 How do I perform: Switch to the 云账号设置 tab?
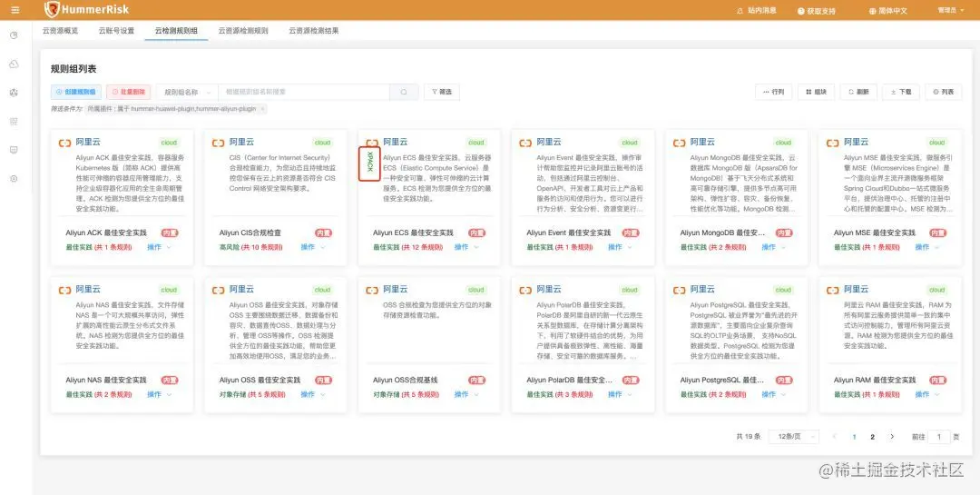pos(116,30)
